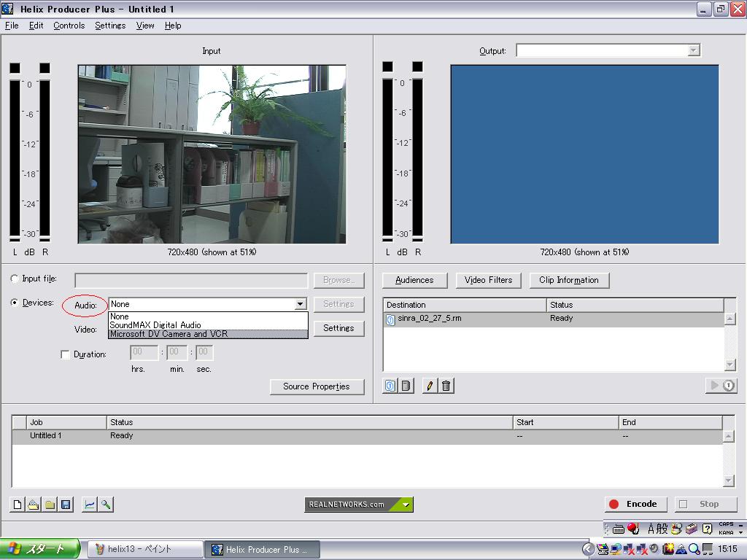
Task: Click the magnifying glass system tray icon
Action: [694, 549]
